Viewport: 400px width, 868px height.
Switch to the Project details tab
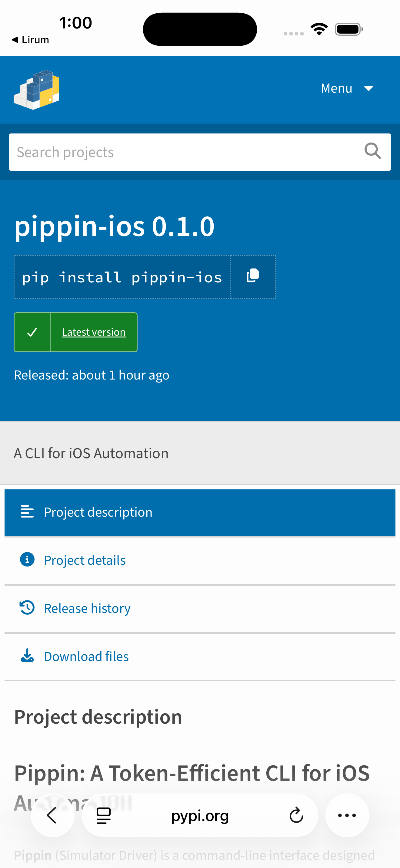(x=85, y=560)
